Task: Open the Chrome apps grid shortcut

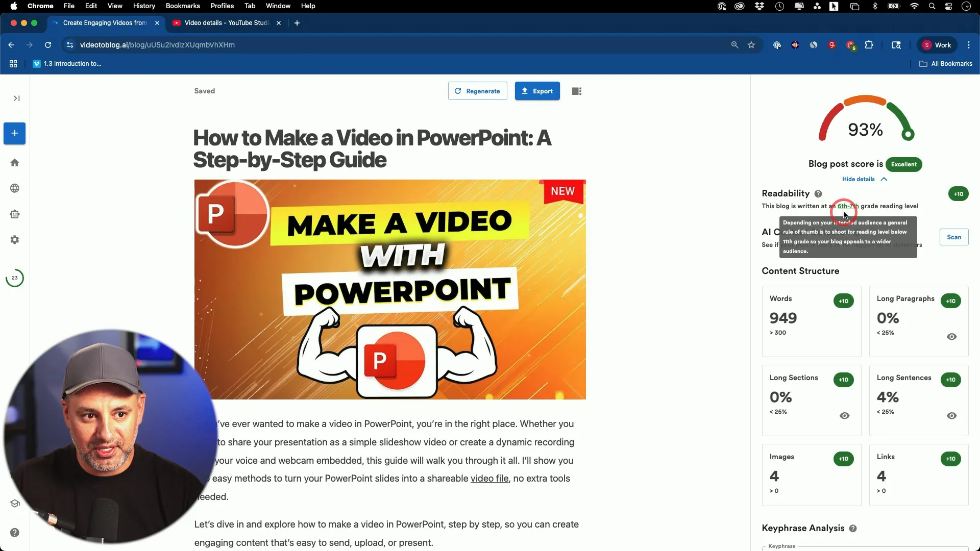Action: pyautogui.click(x=13, y=64)
